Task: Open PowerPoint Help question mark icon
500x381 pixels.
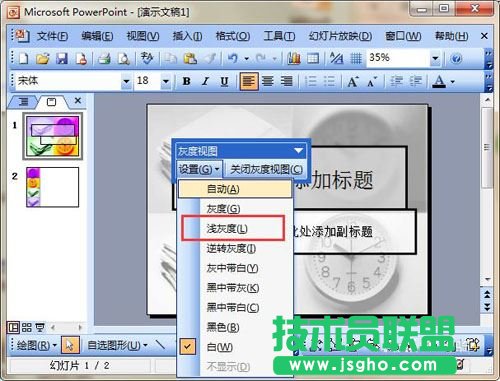Action: (x=456, y=59)
